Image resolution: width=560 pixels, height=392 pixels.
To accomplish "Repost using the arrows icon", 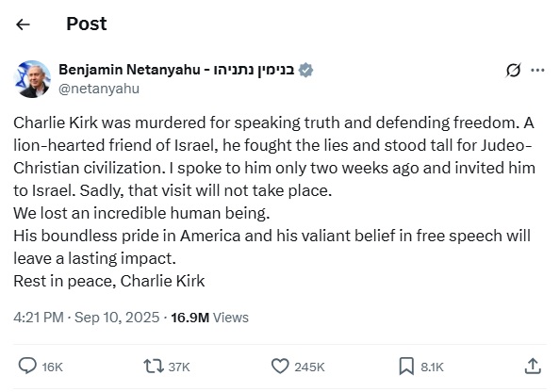I will (154, 367).
